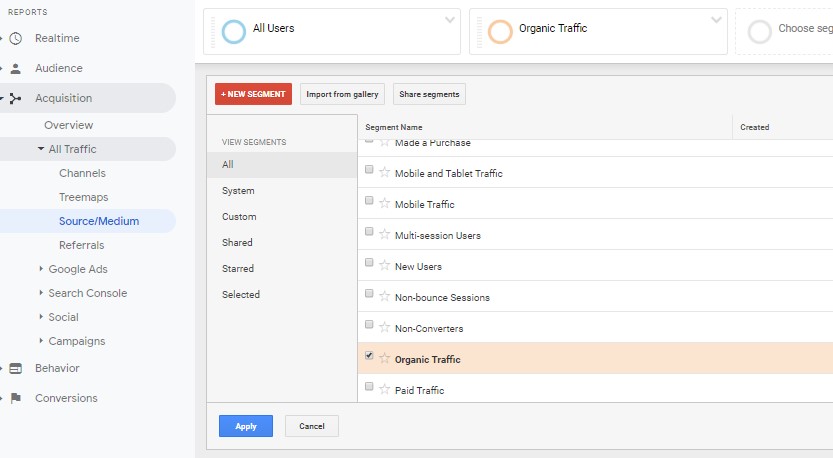Collapse the All Traffic tree arrow
The width and height of the screenshot is (833, 458).
pyautogui.click(x=41, y=149)
